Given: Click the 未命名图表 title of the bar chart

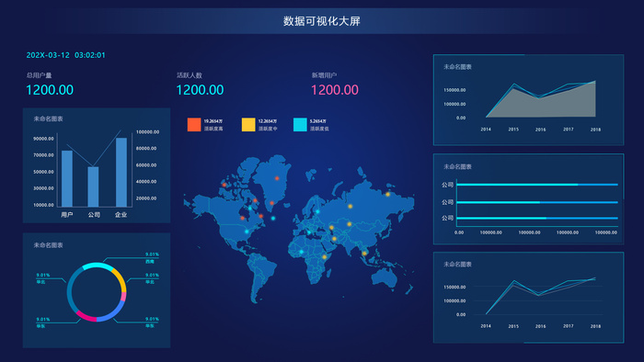Looking at the screenshot, I should click(x=48, y=119).
